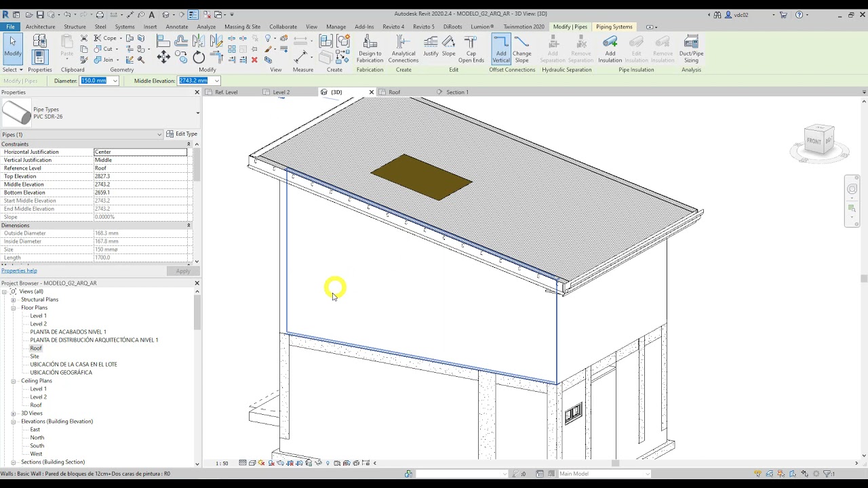Open the Diameter dropdown

pyautogui.click(x=115, y=81)
